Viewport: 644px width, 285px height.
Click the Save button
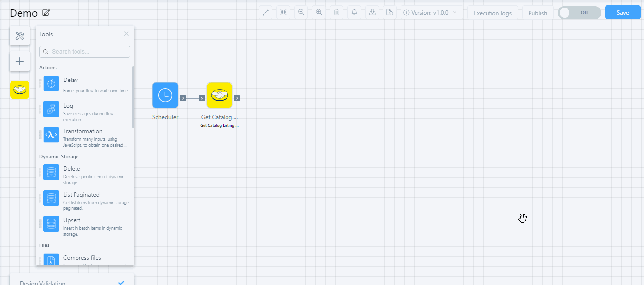click(x=622, y=13)
